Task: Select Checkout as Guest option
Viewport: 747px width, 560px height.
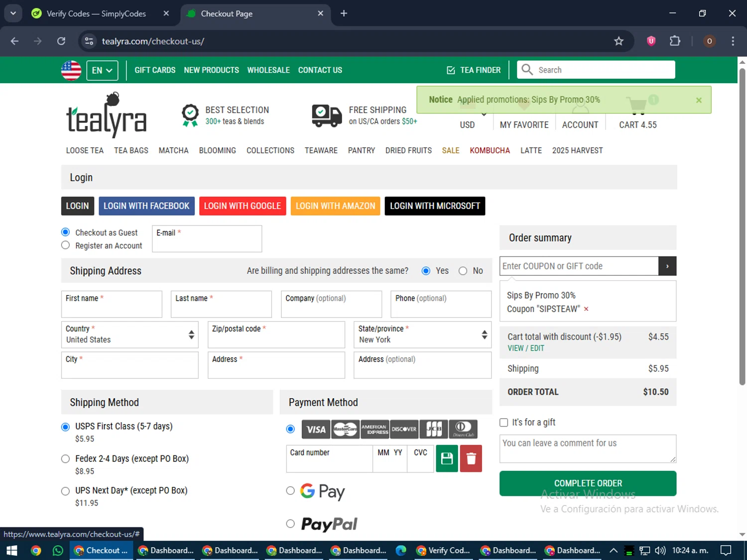Action: coord(65,232)
